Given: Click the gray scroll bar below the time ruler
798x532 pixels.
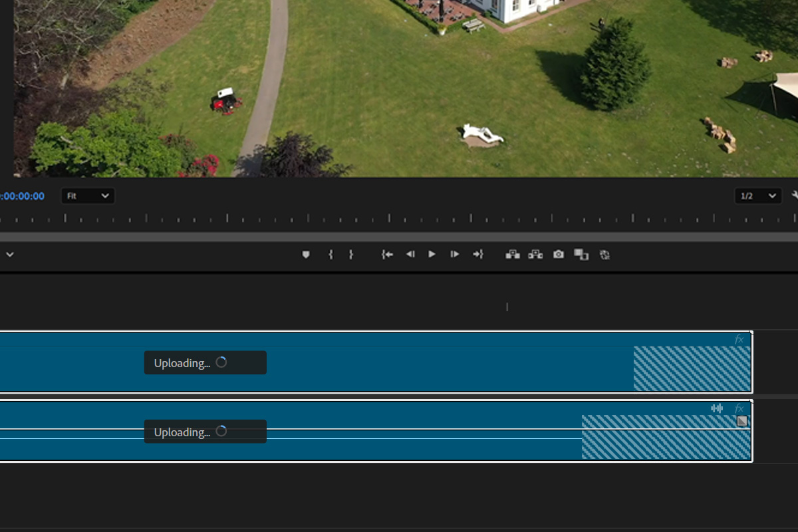Looking at the screenshot, I should point(399,237).
